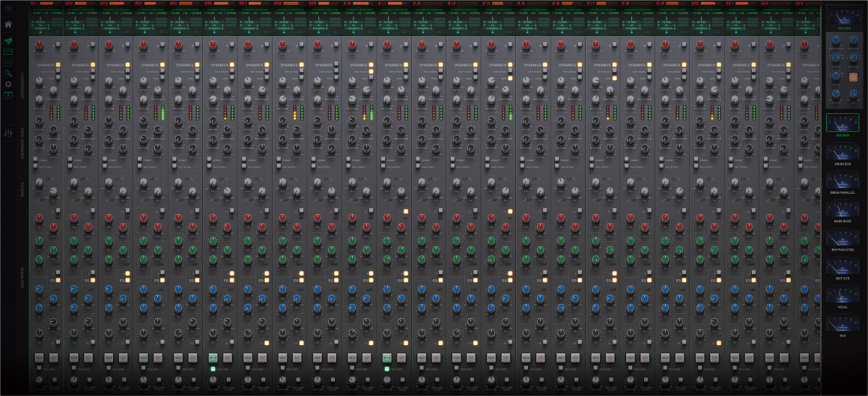Image resolution: width=868 pixels, height=396 pixels.
Task: Select the BVS bus meter thumbnail
Action: tap(843, 324)
